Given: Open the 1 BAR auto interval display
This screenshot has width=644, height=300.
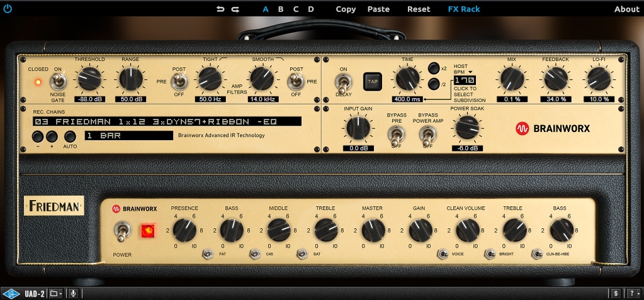Looking at the screenshot, I should [129, 136].
